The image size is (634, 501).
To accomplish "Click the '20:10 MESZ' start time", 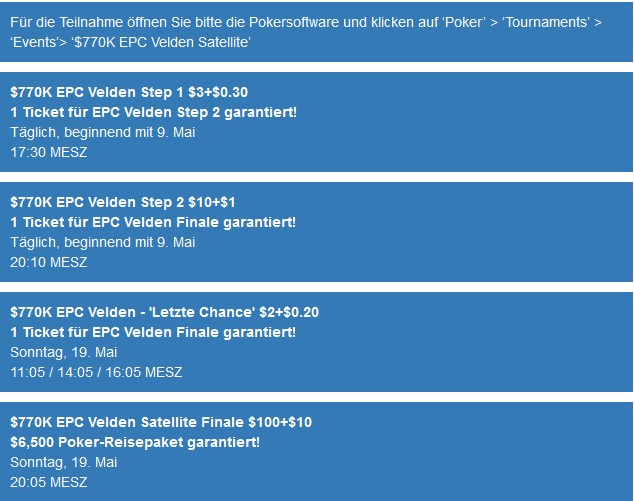I will coord(49,262).
